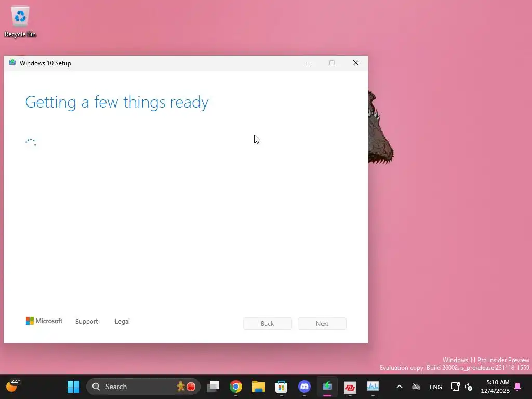Open the red-logo app in taskbar

pyautogui.click(x=350, y=387)
